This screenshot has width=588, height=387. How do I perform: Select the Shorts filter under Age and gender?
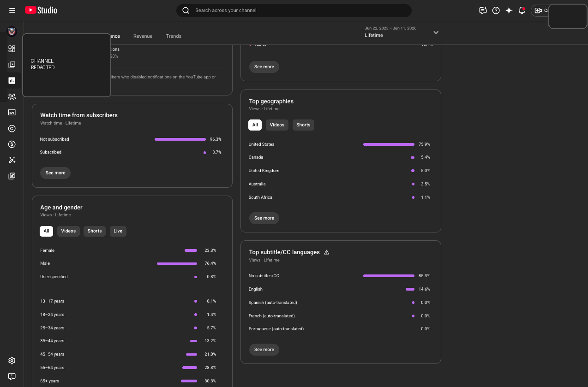tap(95, 231)
